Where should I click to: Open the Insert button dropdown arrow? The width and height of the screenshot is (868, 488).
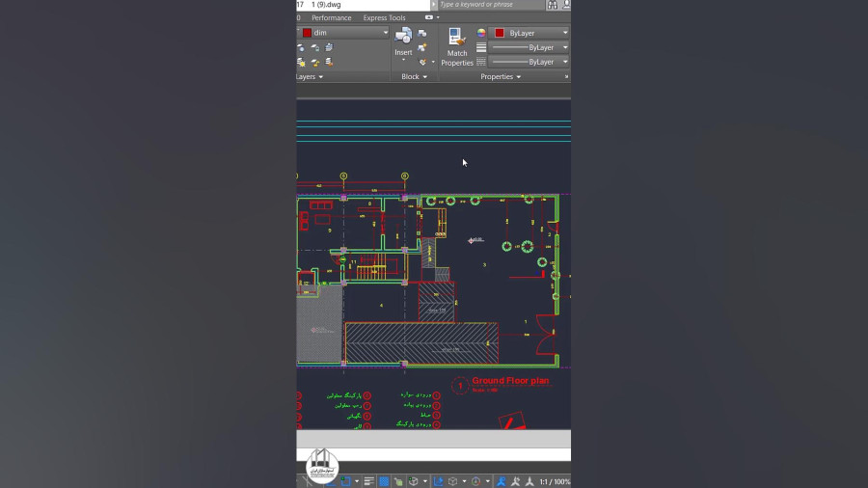[403, 60]
